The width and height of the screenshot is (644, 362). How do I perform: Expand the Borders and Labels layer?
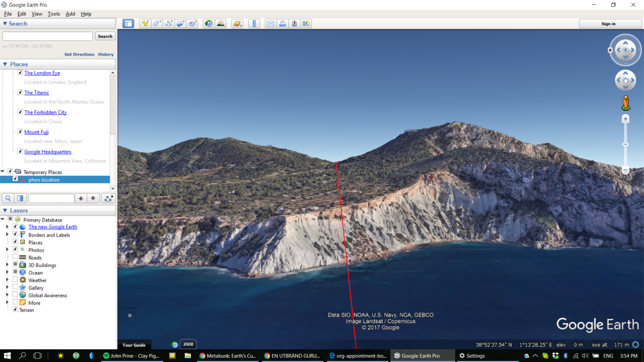point(7,235)
